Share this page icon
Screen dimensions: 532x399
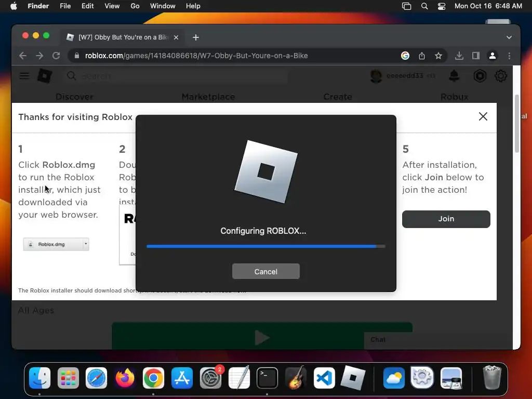(422, 56)
